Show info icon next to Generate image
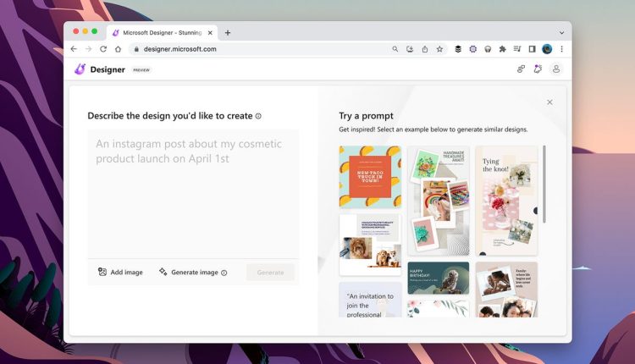Screen dimensions: 635x364 pos(224,273)
